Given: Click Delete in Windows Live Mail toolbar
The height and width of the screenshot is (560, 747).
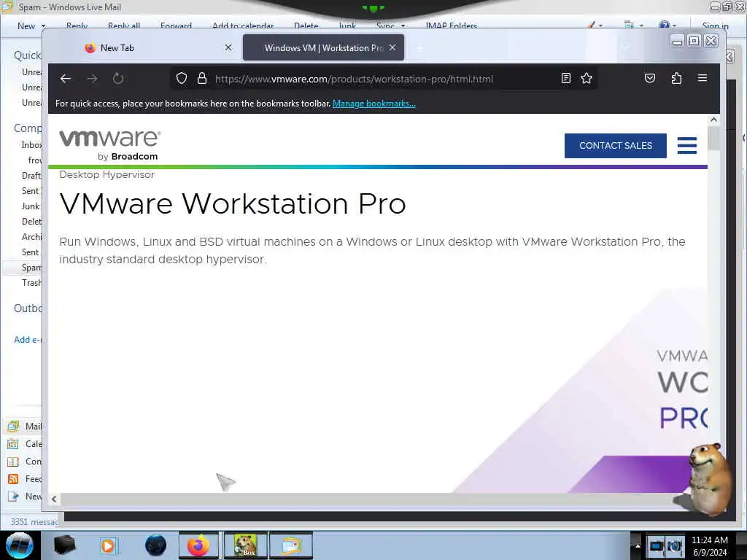Looking at the screenshot, I should 306,26.
